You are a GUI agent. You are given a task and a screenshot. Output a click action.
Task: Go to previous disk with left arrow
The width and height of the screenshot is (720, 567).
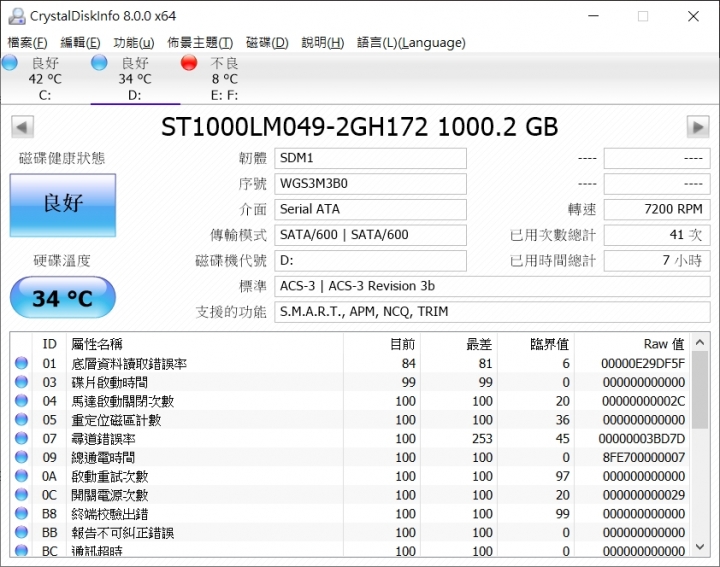point(22,127)
